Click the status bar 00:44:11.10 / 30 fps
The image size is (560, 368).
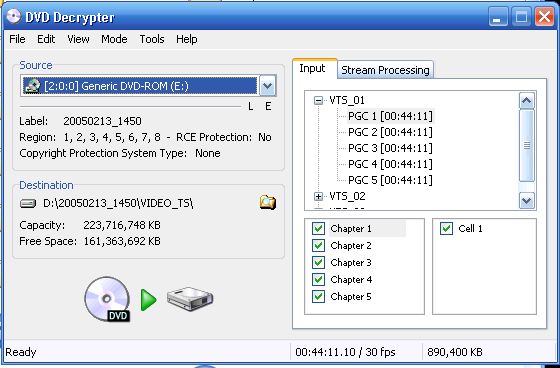pyautogui.click(x=345, y=352)
